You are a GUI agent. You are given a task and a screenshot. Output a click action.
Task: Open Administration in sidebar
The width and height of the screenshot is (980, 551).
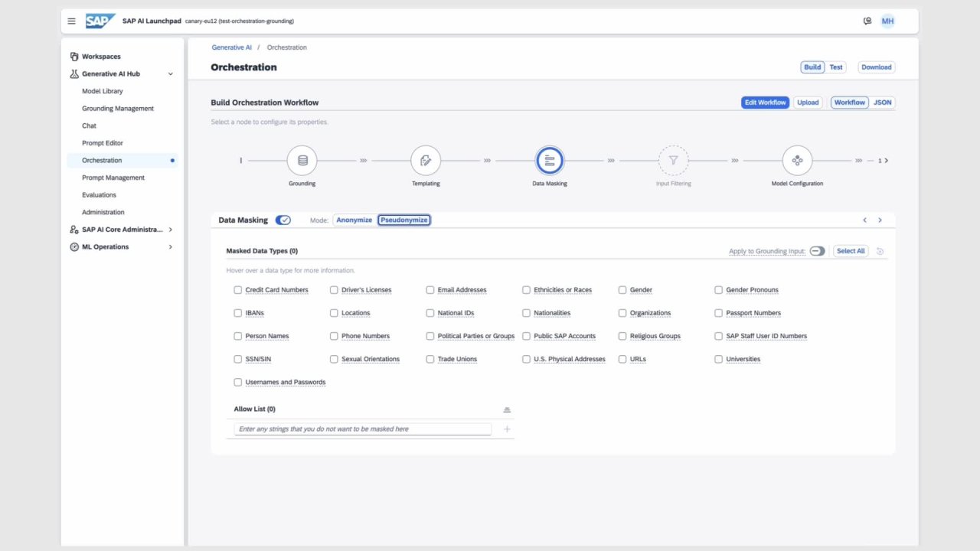click(x=103, y=212)
